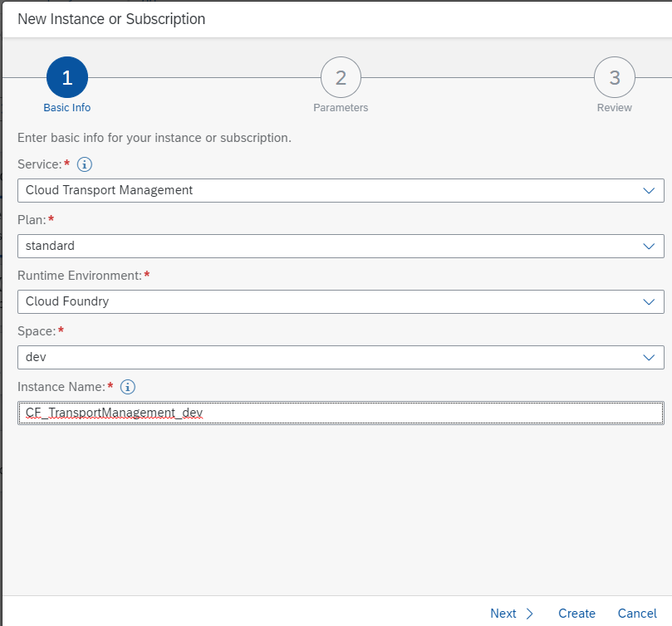Click the Instance Name info icon
672x626 pixels.
pos(127,387)
